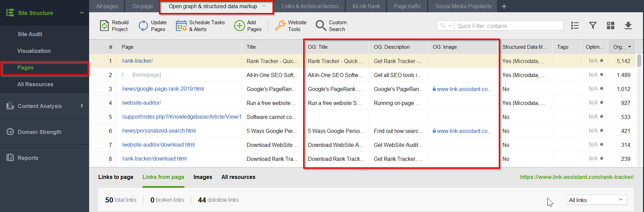Click the OG: Description column header
The width and height of the screenshot is (644, 212).
pyautogui.click(x=398, y=47)
